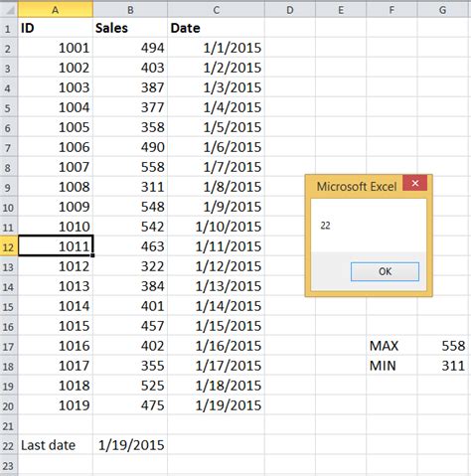Click the Sales header cell
Viewport: 471px width, 476px height.
click(130, 28)
